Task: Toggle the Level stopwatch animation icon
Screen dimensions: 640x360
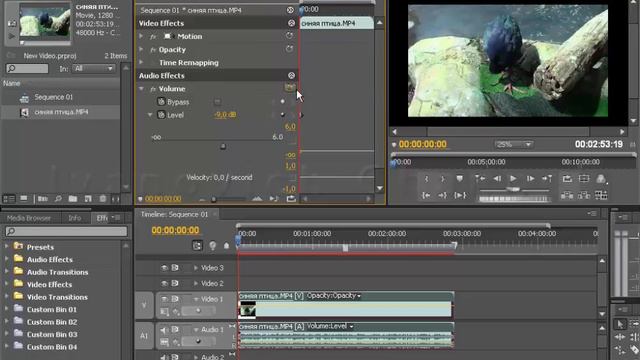Action: (161, 115)
